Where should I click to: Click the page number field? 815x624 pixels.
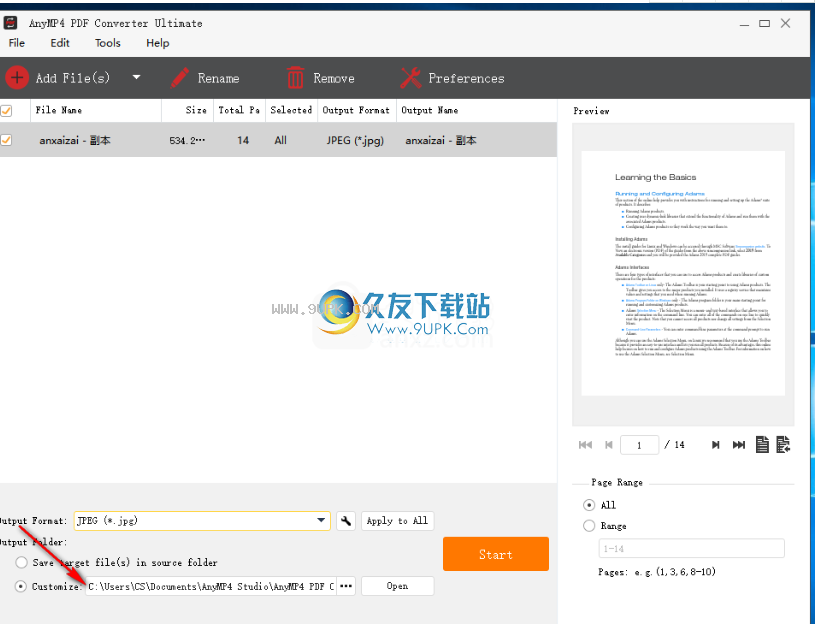coord(639,445)
